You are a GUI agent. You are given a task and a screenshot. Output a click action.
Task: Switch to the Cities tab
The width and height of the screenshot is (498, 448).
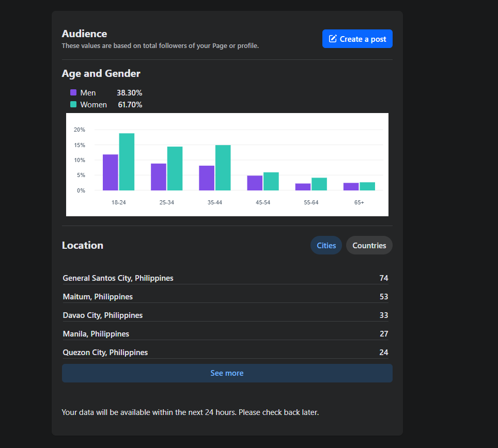[x=326, y=246]
